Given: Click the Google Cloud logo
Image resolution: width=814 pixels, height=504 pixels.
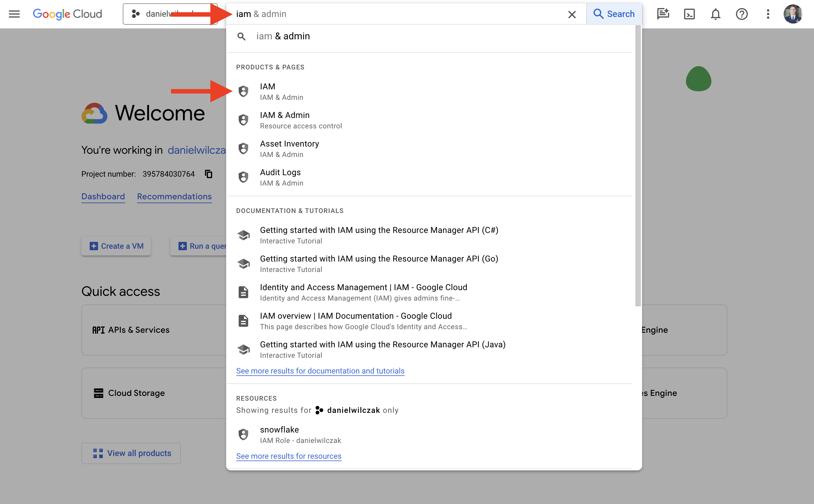Looking at the screenshot, I should [x=67, y=14].
